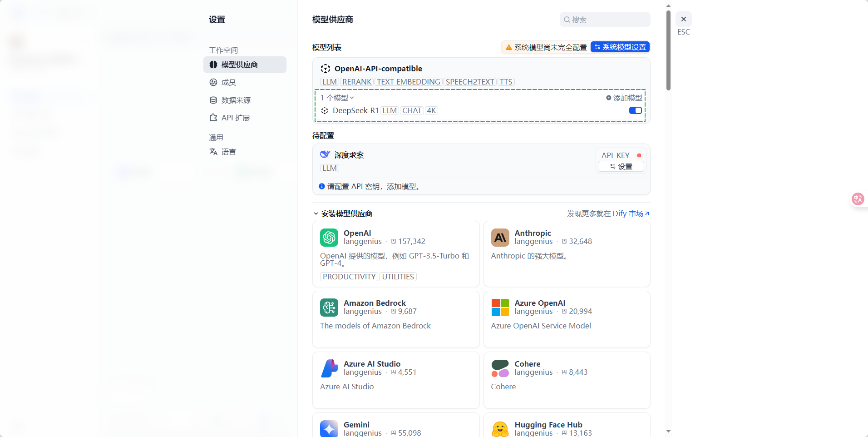Click the Hugging Face Hub emoji logo
The image size is (868, 437).
click(x=500, y=428)
